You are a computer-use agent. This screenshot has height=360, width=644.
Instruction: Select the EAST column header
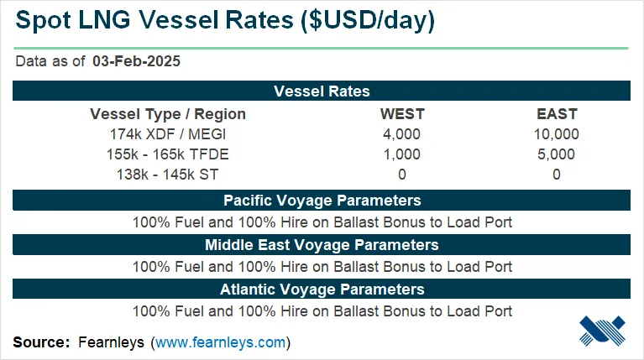pyautogui.click(x=558, y=113)
